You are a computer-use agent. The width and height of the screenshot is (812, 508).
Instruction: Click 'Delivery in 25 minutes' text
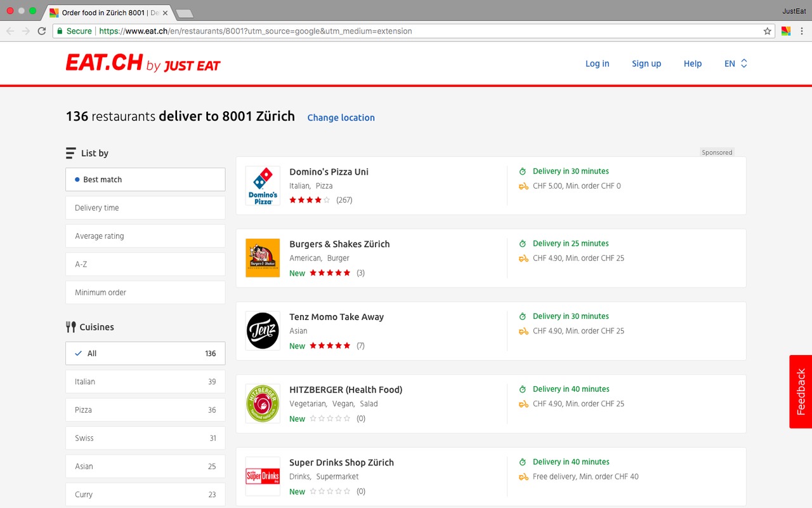[x=571, y=244]
